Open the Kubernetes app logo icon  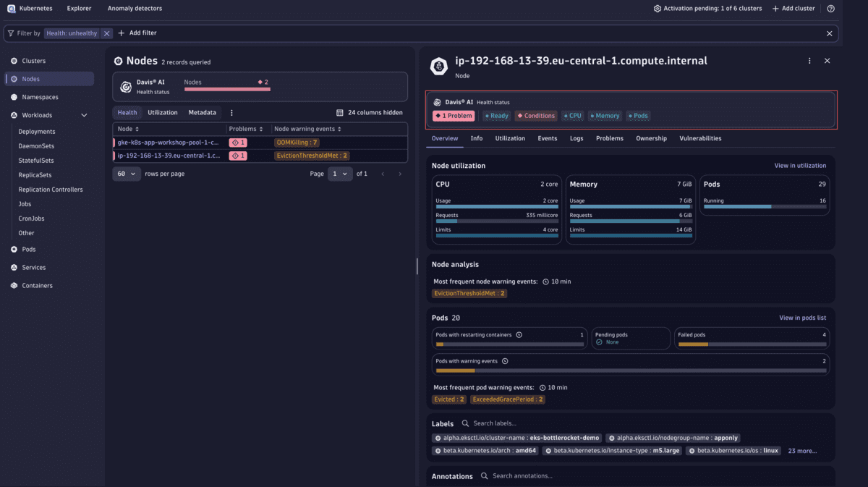(x=11, y=9)
